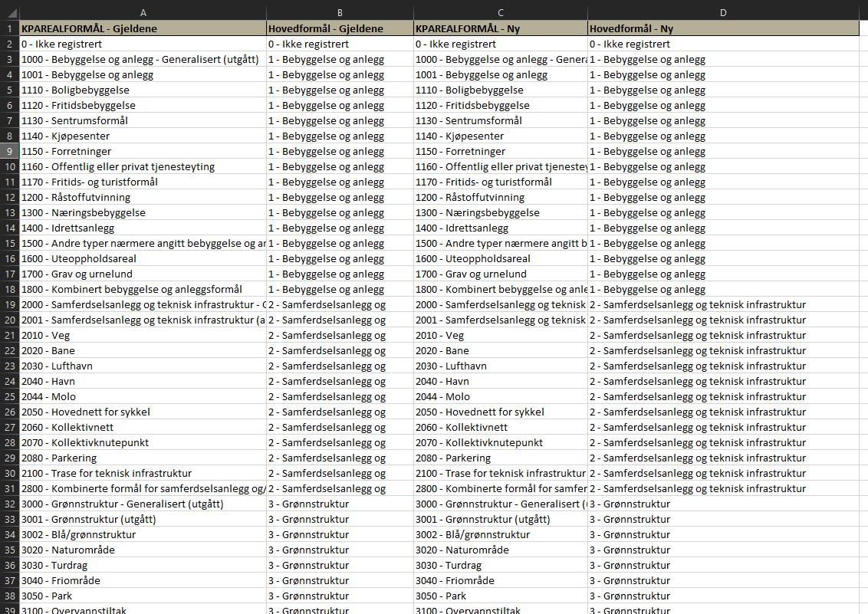Click '3020 - Naturområde' in column C
Viewport: 868px width, 614px height.
pos(501,550)
